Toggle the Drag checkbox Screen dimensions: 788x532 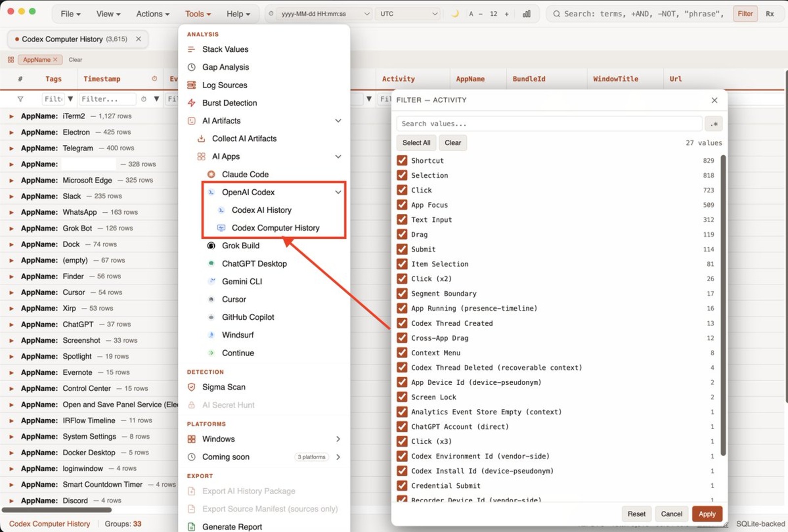pyautogui.click(x=402, y=234)
